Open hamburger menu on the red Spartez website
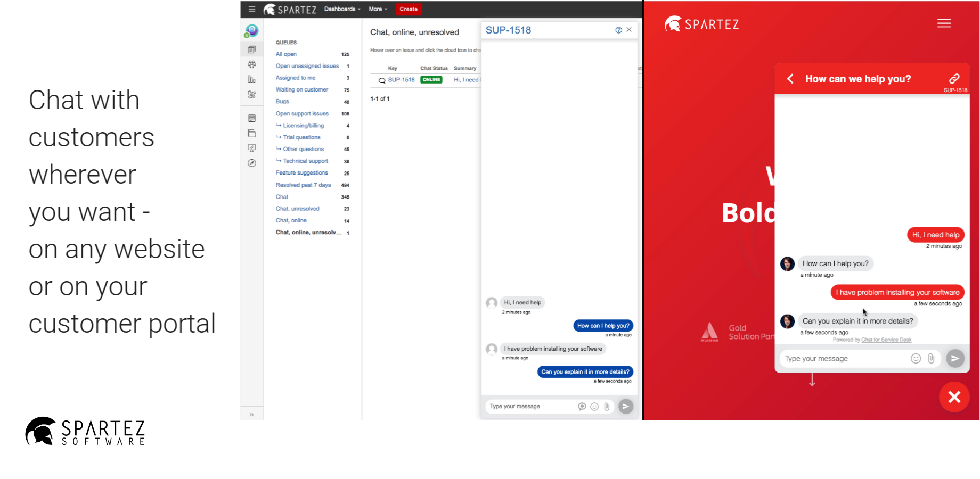 [944, 23]
